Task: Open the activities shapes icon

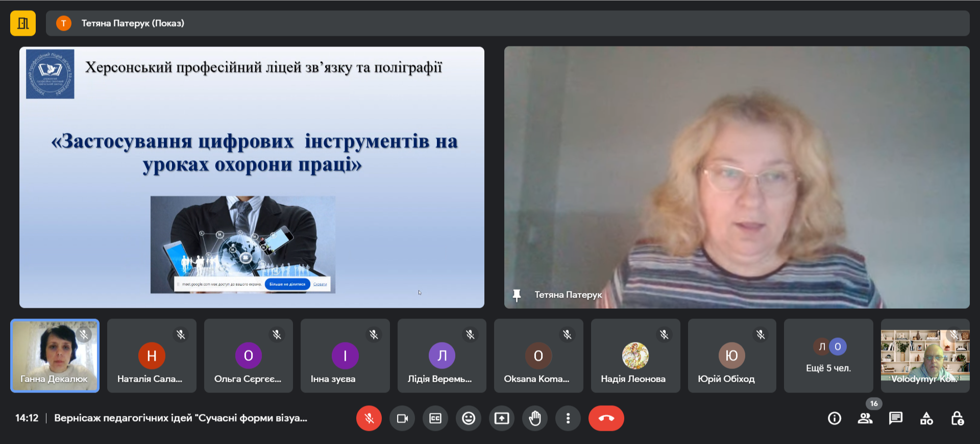Action: click(926, 419)
